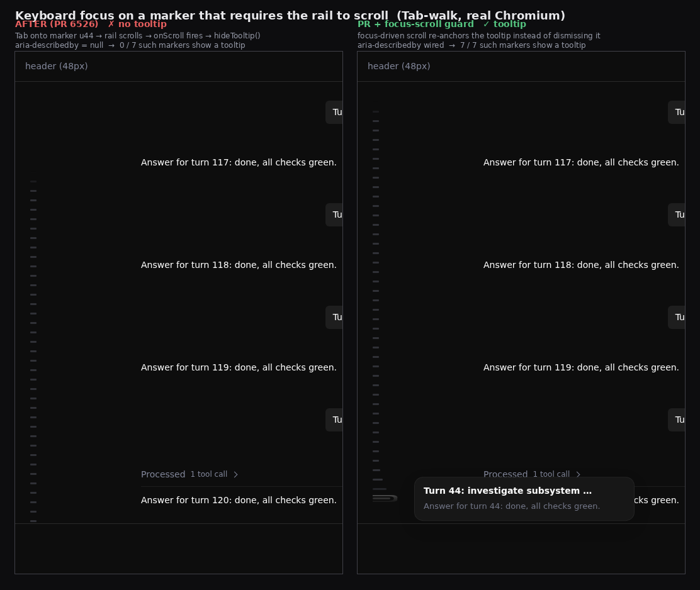This screenshot has height=590, width=700.
Task: Expand "Processed 1 tool call" in left AFTER panel
Action: (189, 474)
